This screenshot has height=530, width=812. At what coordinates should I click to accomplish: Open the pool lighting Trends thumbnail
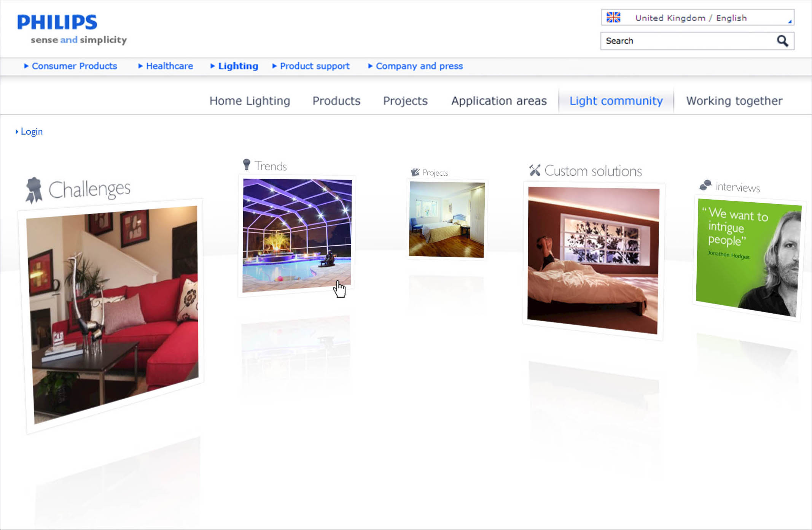tap(296, 235)
